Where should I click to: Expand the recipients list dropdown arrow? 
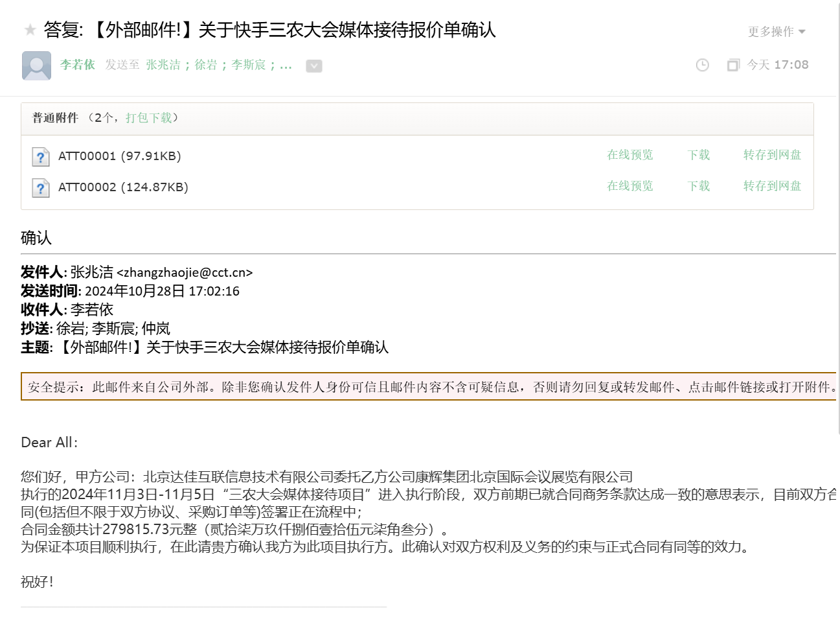point(313,65)
